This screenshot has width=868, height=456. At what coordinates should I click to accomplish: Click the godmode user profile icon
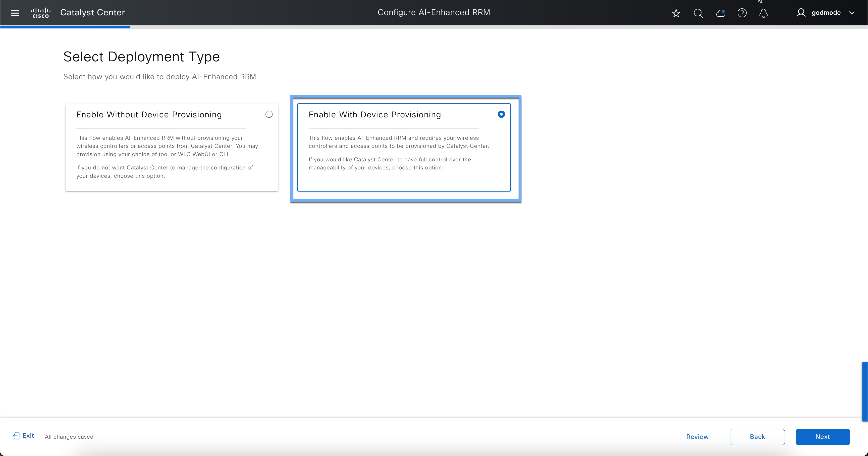click(801, 13)
